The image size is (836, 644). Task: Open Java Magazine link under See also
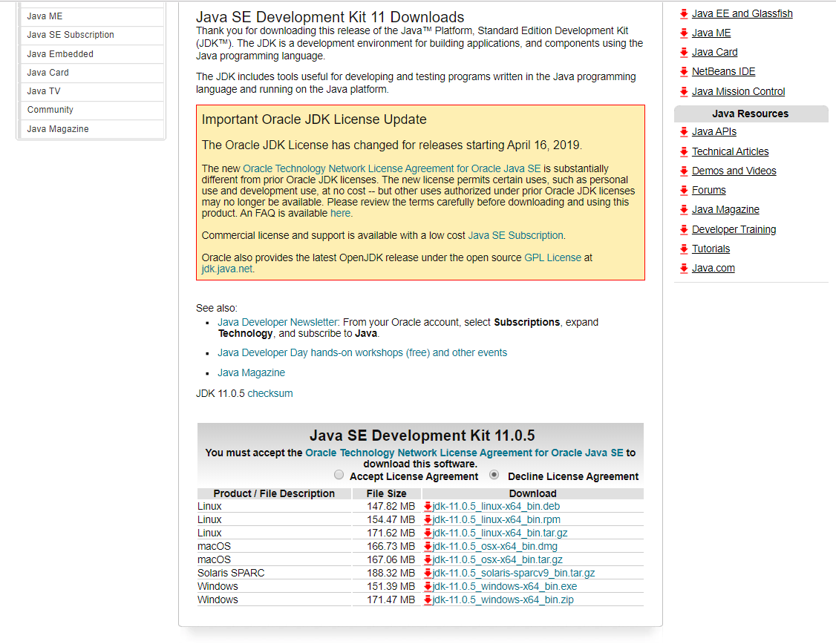point(251,373)
